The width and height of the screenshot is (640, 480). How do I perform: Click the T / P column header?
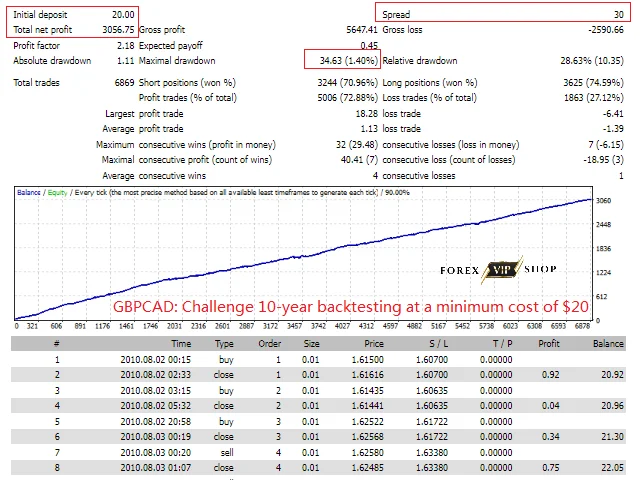[x=502, y=344]
